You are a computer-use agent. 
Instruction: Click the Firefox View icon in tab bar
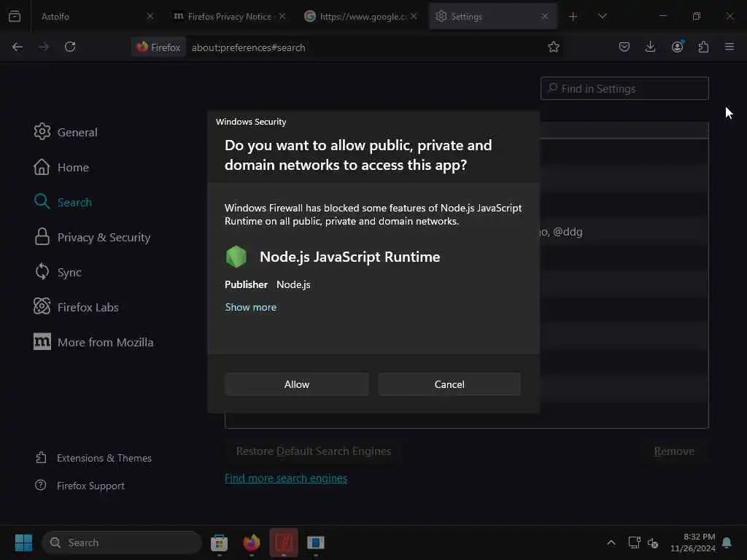coord(15,16)
